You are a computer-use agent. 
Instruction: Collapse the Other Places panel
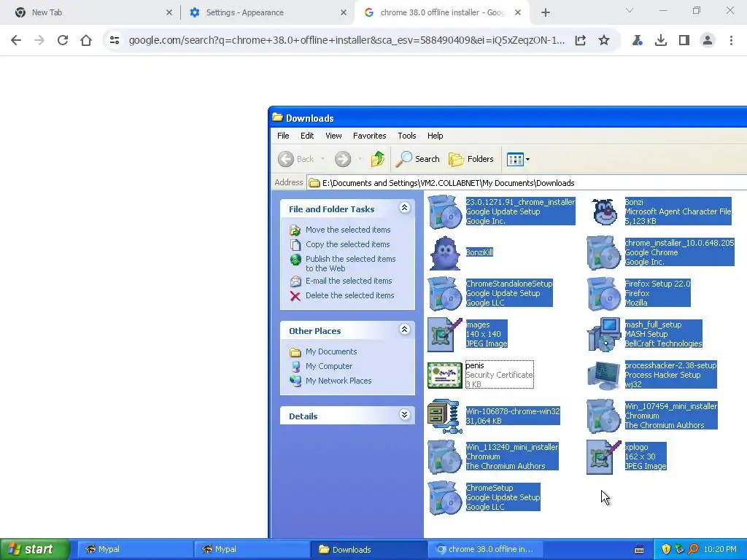point(404,330)
